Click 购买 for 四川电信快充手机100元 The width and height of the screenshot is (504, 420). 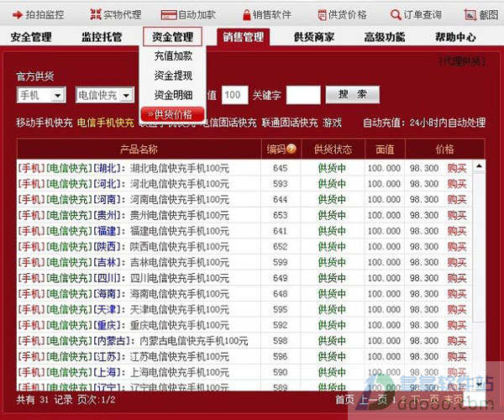(457, 278)
